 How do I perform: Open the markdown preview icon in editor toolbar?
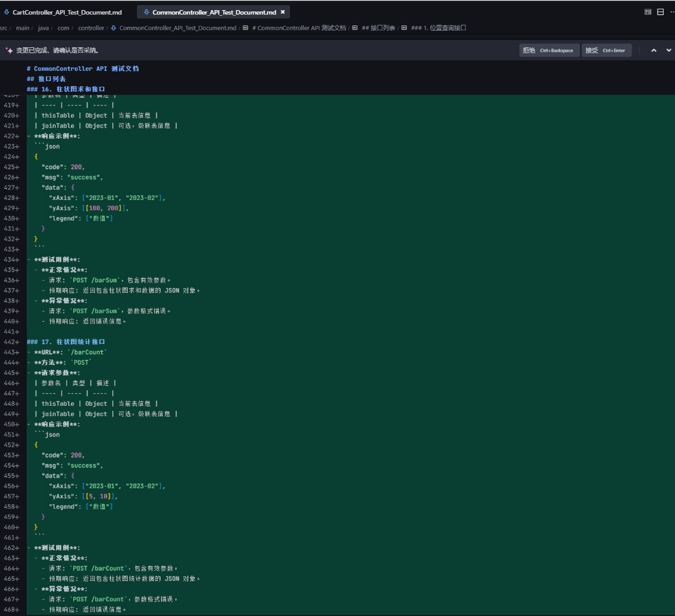[647, 12]
